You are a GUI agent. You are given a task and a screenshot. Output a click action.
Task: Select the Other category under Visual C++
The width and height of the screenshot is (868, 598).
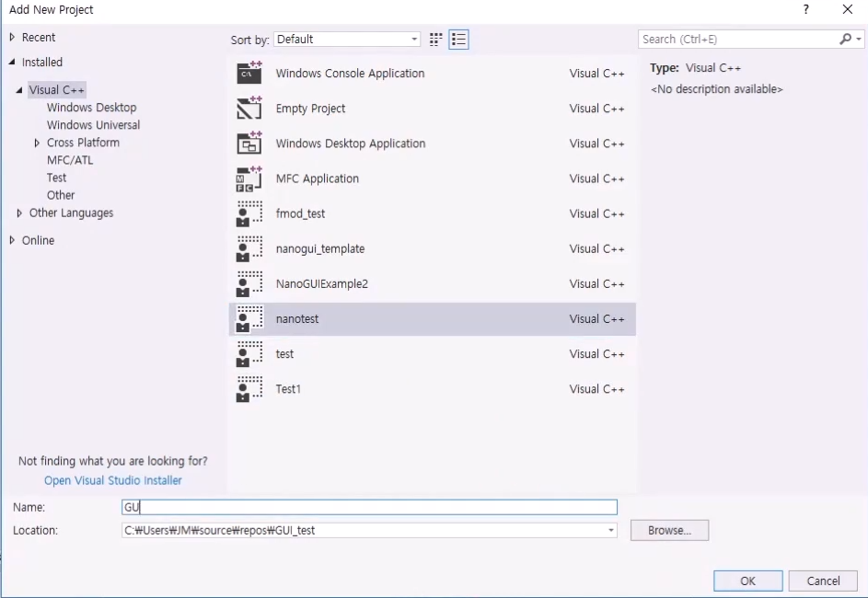click(61, 195)
